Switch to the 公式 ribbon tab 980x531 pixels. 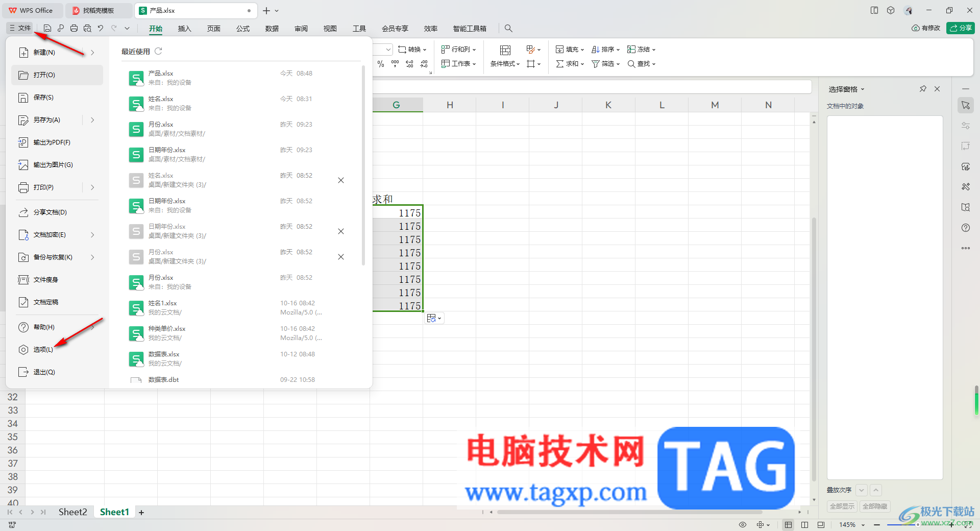tap(243, 29)
